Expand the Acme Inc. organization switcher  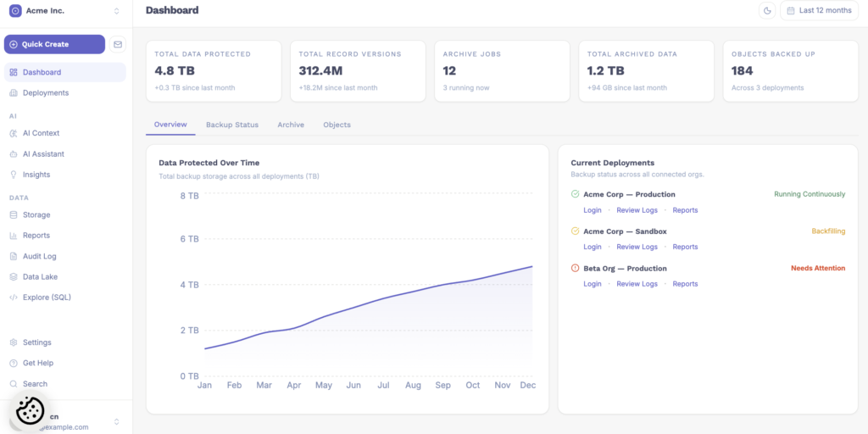[116, 11]
